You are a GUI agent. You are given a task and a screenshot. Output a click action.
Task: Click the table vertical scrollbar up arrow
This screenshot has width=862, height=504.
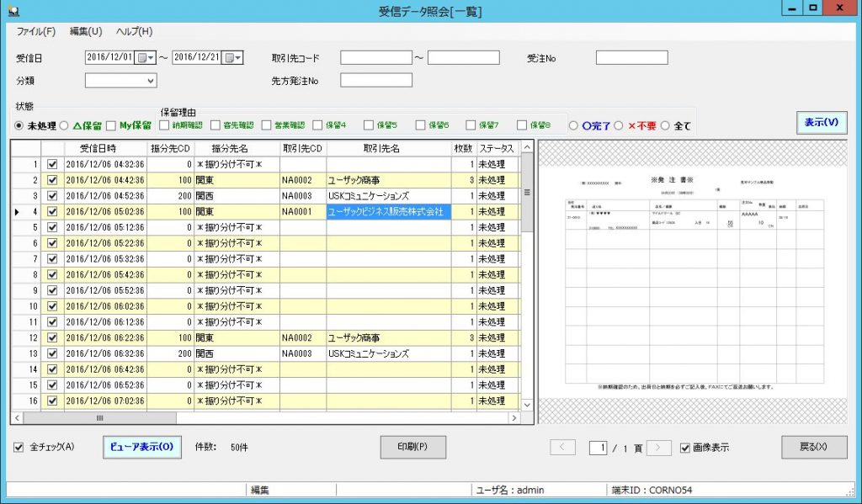[x=527, y=147]
